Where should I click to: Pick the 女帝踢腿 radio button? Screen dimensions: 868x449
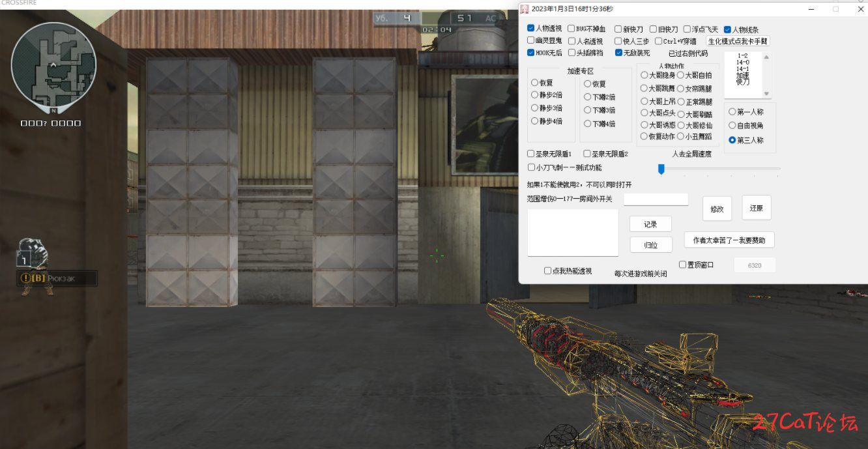680,89
